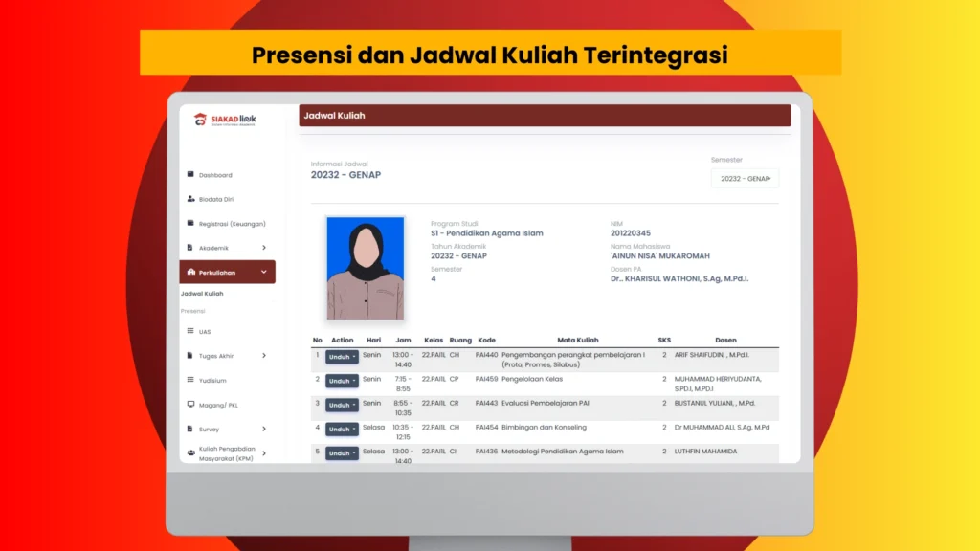The image size is (980, 551).
Task: Open Unduh dropdown for Pengembangan perangkat pembelajaran
Action: pos(342,357)
